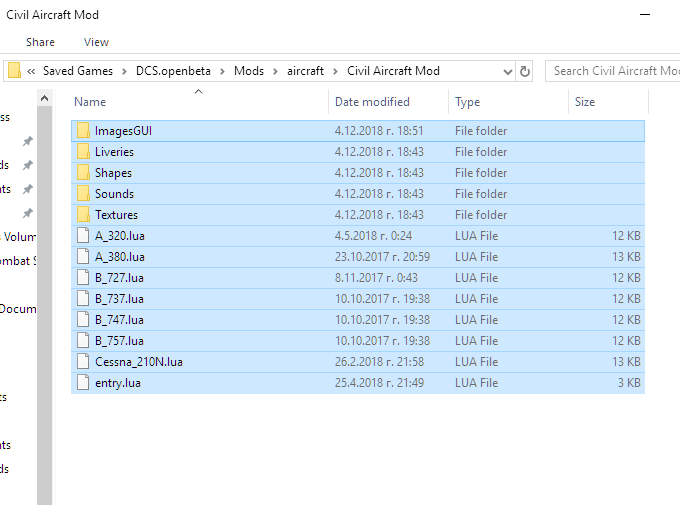
Task: Click 3 KB size of entry.lua
Action: tap(629, 383)
